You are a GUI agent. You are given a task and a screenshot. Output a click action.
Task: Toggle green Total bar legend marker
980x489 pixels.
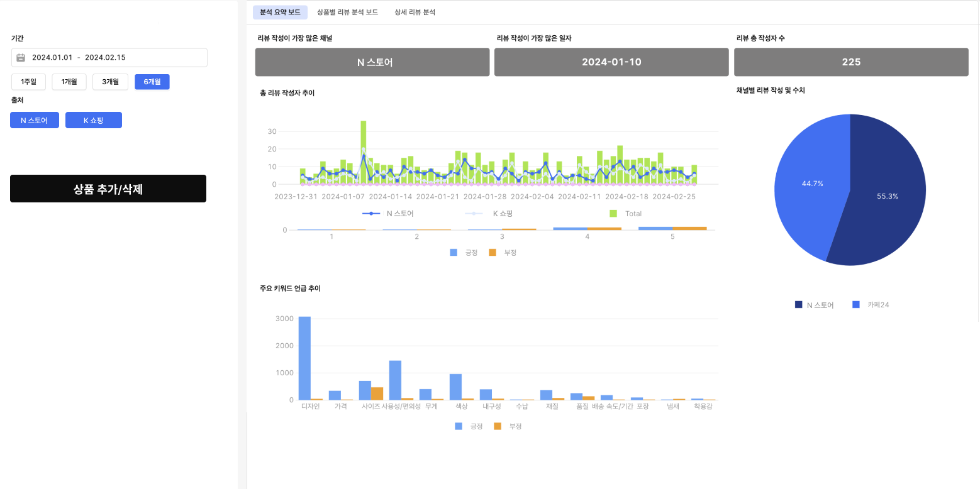(x=613, y=214)
